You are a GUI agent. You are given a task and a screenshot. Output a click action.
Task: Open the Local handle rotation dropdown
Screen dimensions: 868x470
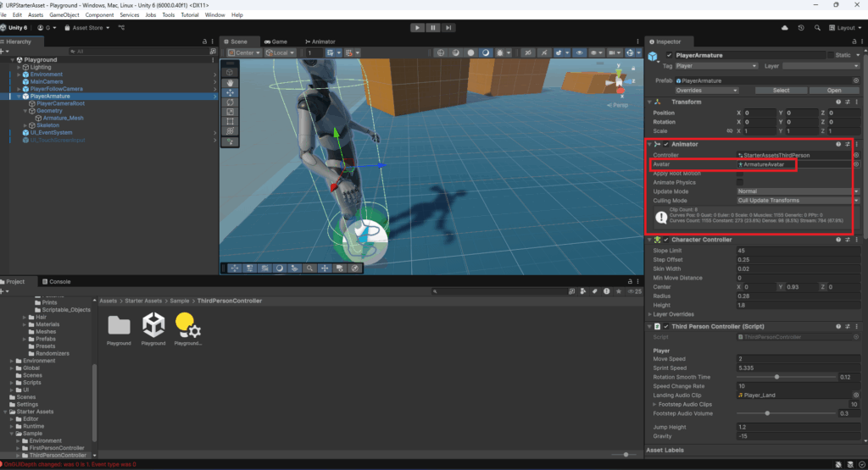point(280,53)
